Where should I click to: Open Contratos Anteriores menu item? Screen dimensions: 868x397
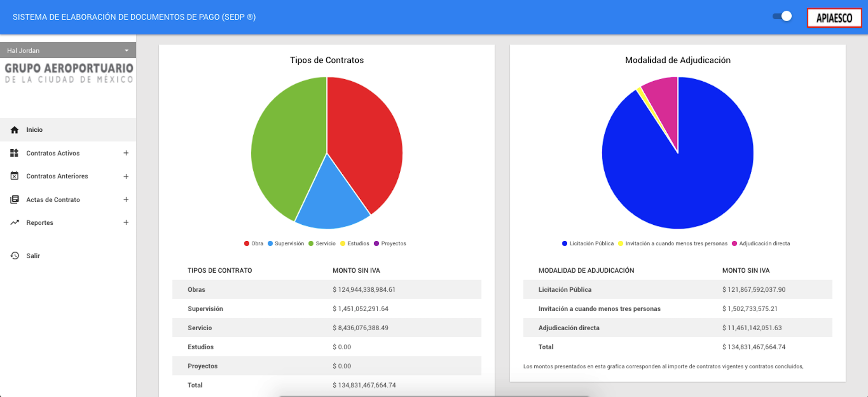(57, 176)
